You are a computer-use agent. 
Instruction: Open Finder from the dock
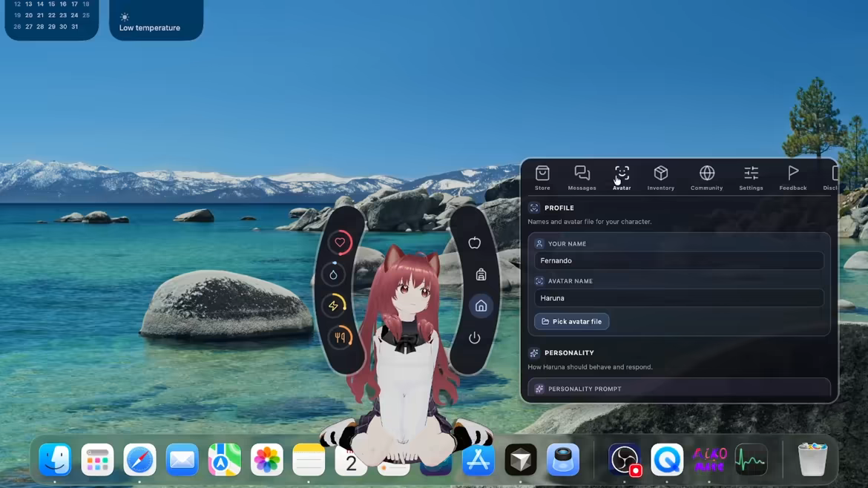click(x=55, y=459)
